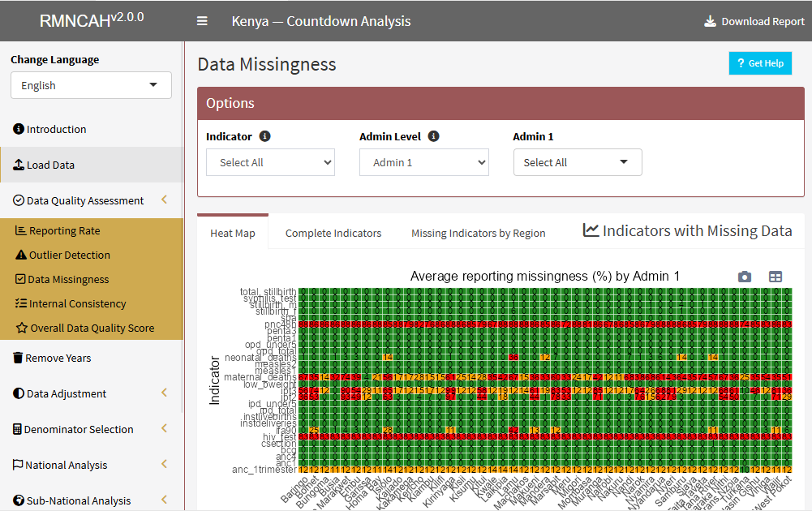The height and width of the screenshot is (511, 812).
Task: Switch to Missing Indicators by Region tab
Action: click(478, 233)
